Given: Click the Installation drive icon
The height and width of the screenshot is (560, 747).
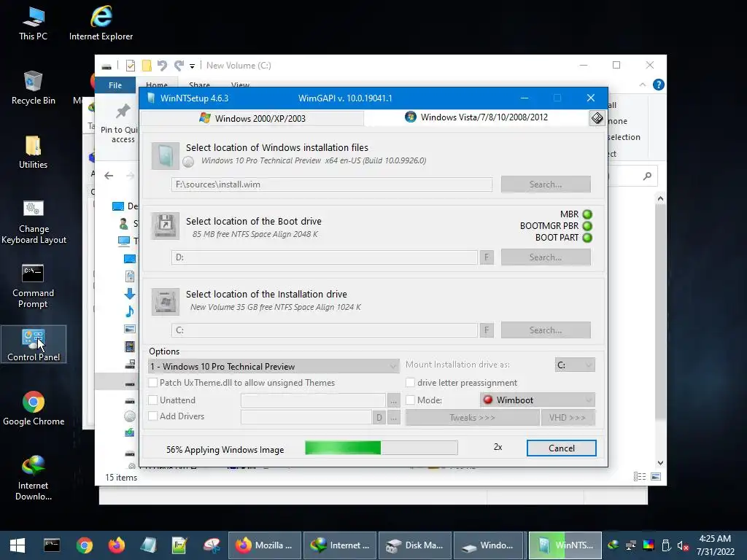Looking at the screenshot, I should [166, 301].
